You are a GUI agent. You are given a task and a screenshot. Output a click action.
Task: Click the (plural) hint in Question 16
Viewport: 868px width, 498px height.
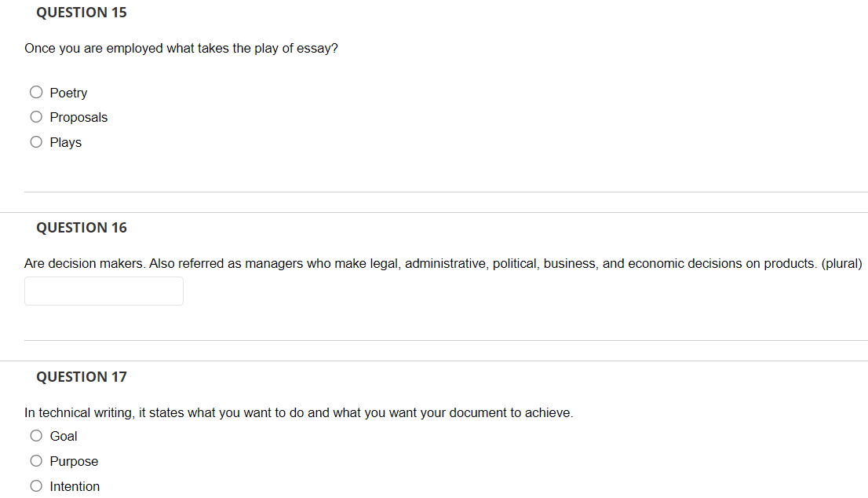tap(841, 264)
